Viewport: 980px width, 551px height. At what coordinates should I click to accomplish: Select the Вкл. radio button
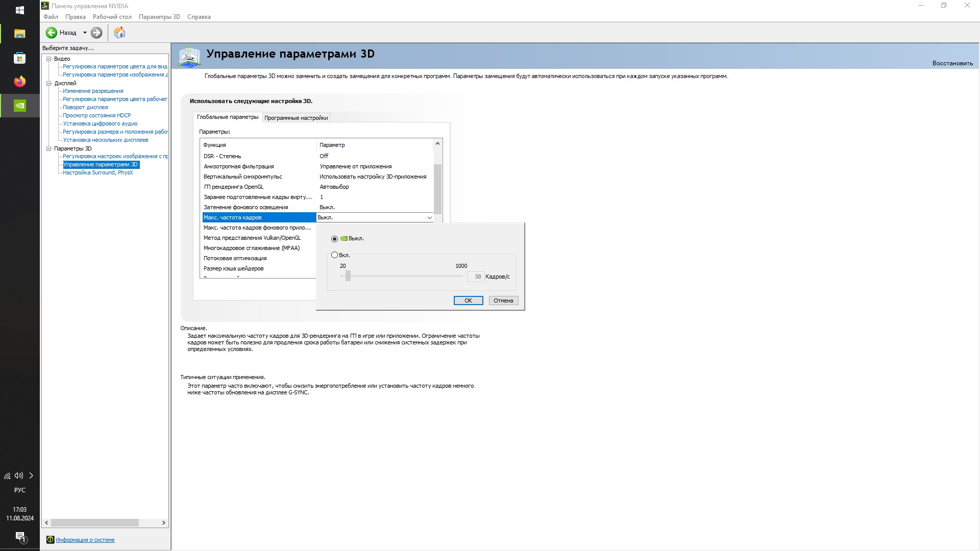click(x=335, y=255)
